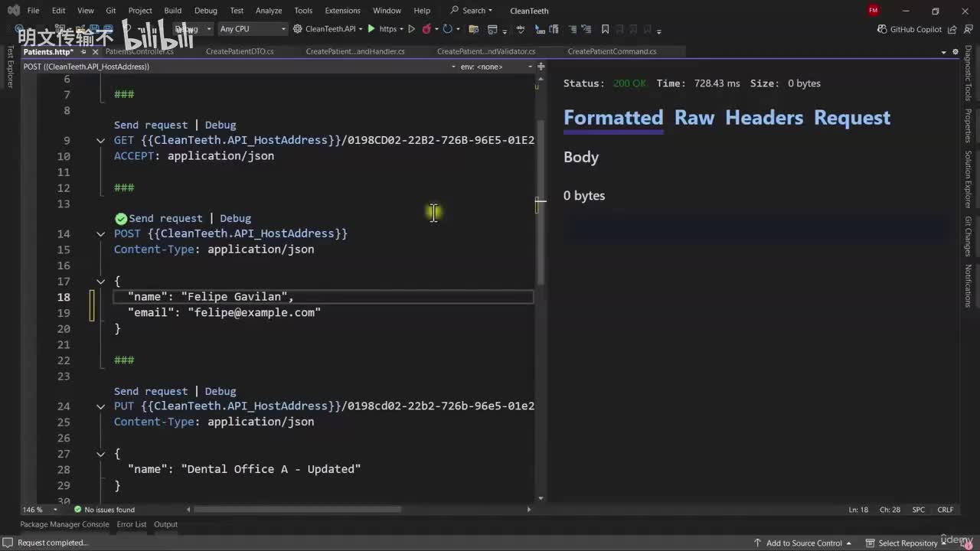This screenshot has height=551, width=980.
Task: Start debugging with the green play icon
Action: point(371,29)
